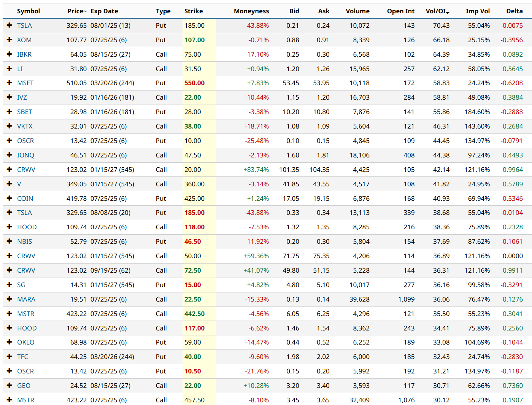Image resolution: width=532 pixels, height=405 pixels.
Task: Click plus icon beside CRWV 20.00 strike row
Action: click(x=10, y=169)
